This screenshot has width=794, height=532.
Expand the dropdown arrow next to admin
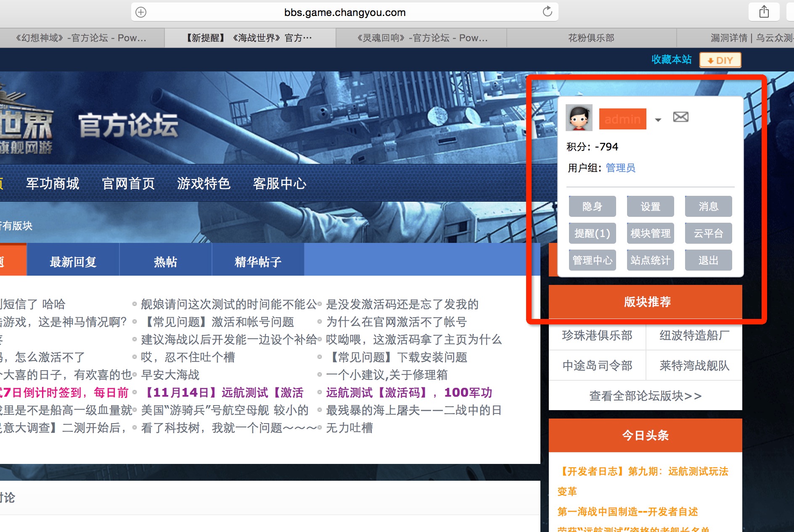[x=658, y=120]
